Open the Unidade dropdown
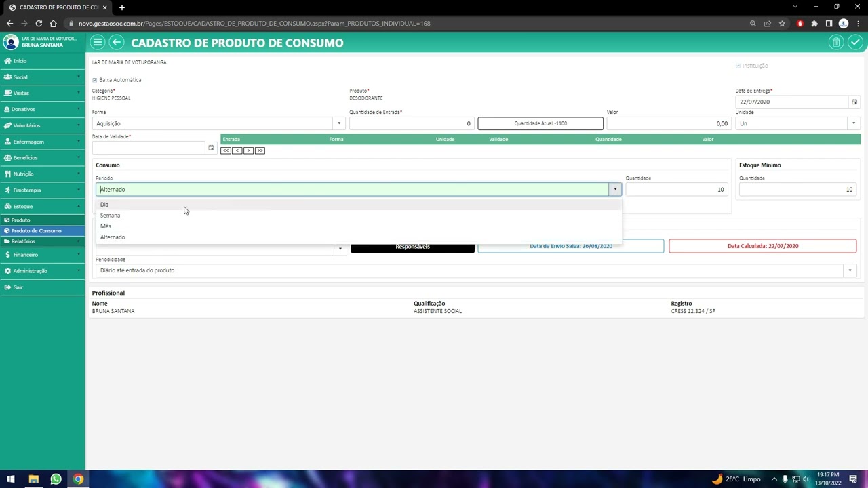The width and height of the screenshot is (868, 488). (853, 123)
